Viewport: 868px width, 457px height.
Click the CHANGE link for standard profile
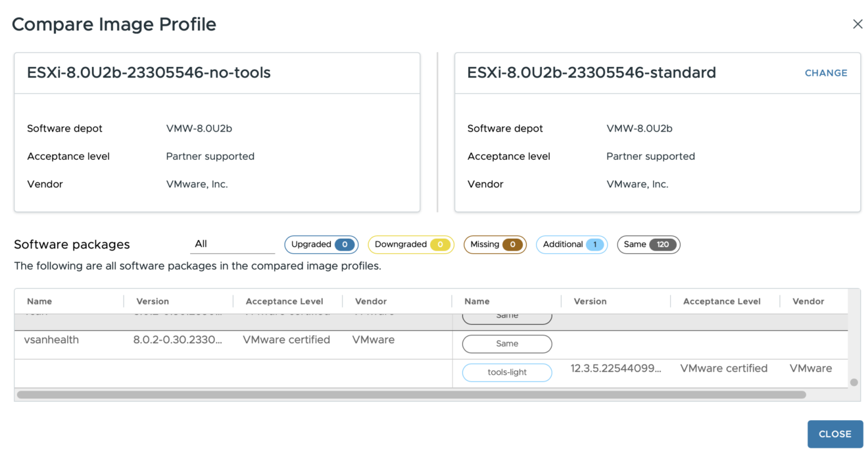click(x=825, y=73)
